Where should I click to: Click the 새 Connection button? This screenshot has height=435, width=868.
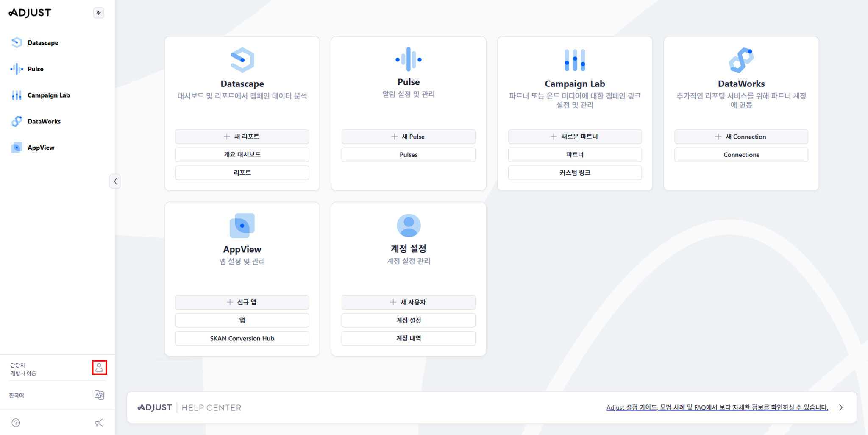pyautogui.click(x=741, y=137)
